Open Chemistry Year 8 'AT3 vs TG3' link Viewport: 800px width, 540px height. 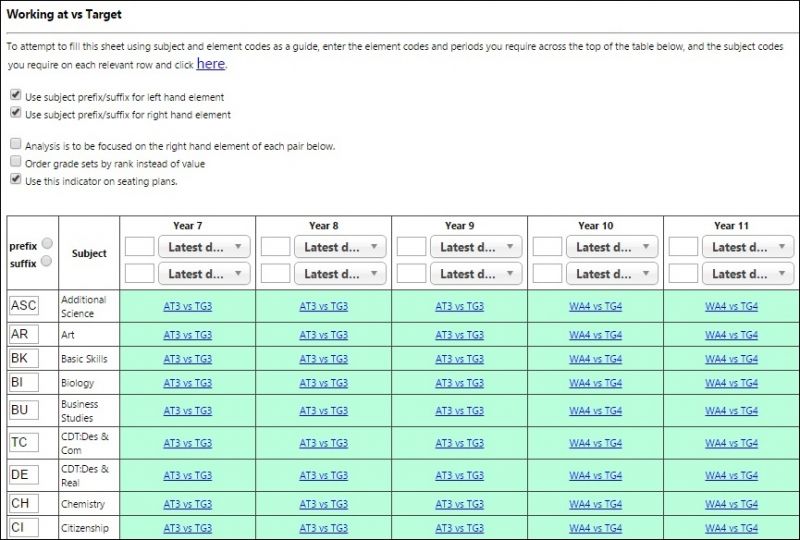[x=323, y=504]
